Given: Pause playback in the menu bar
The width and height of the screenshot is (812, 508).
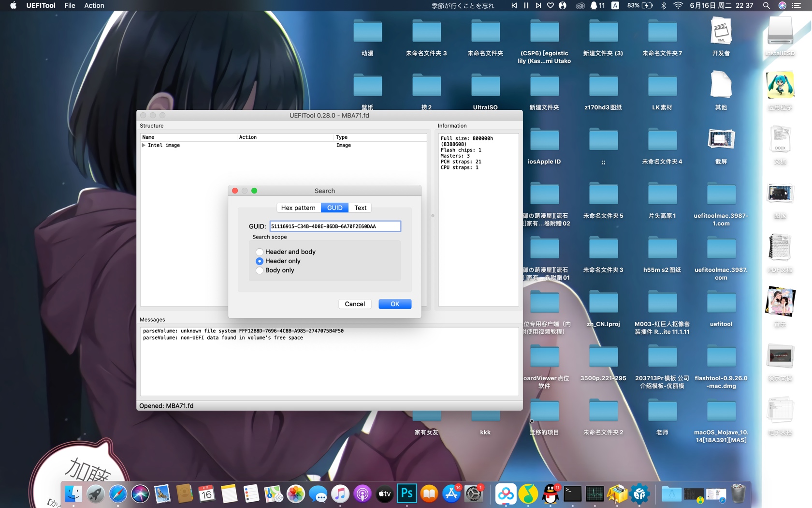Looking at the screenshot, I should coord(526,5).
